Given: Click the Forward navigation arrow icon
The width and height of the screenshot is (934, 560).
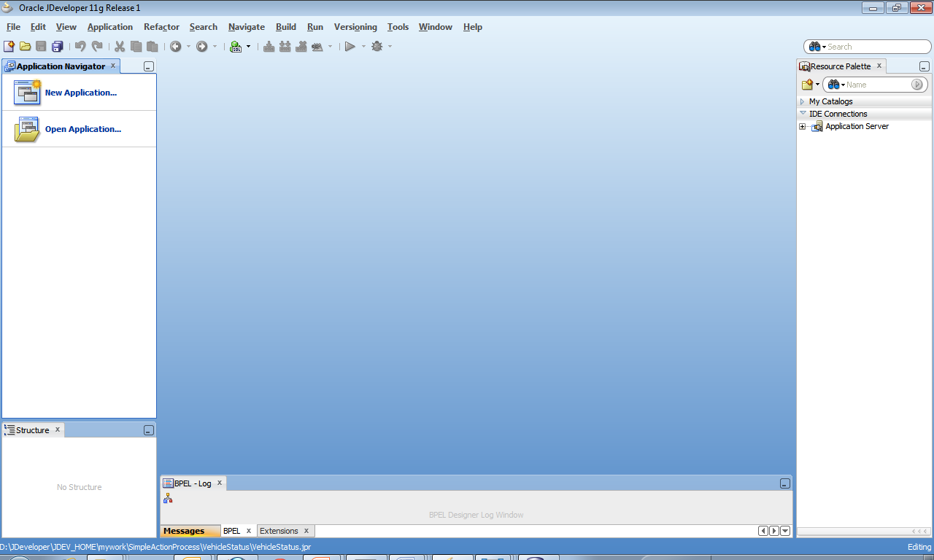Looking at the screenshot, I should pyautogui.click(x=201, y=46).
